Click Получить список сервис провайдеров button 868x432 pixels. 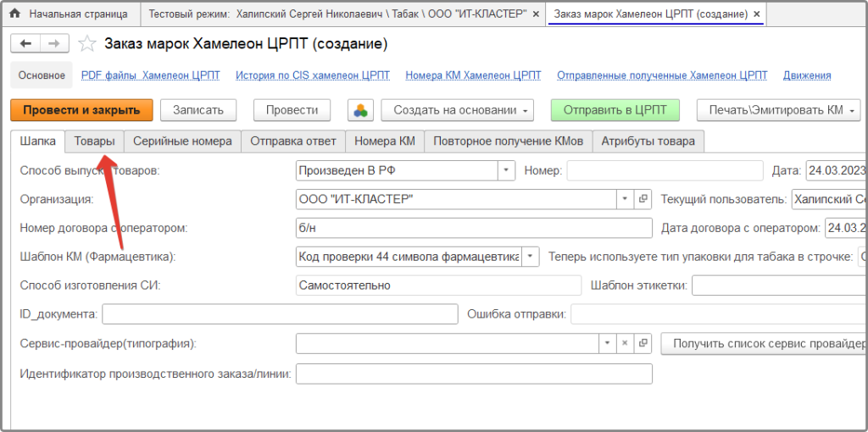coord(764,344)
